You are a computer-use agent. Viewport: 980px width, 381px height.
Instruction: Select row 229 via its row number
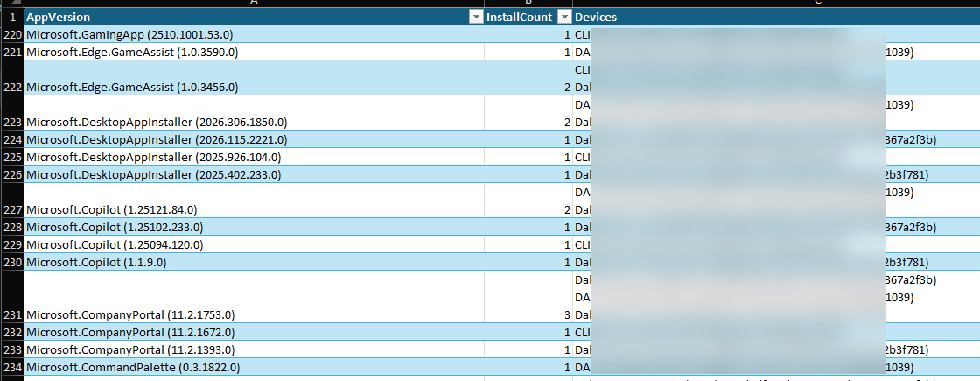(x=12, y=244)
